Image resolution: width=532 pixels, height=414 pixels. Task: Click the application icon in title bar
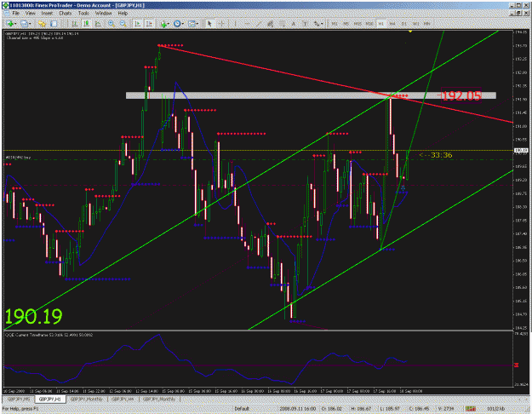pos(5,5)
